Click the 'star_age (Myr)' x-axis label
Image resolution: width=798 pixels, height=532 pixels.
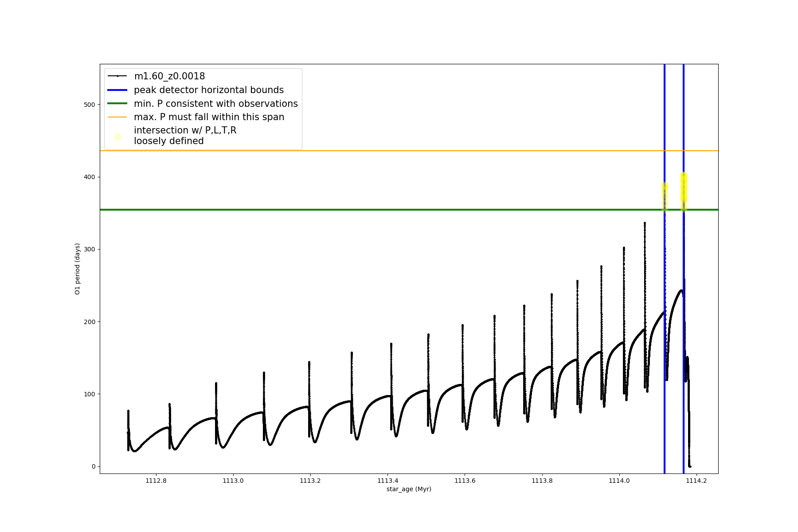409,489
